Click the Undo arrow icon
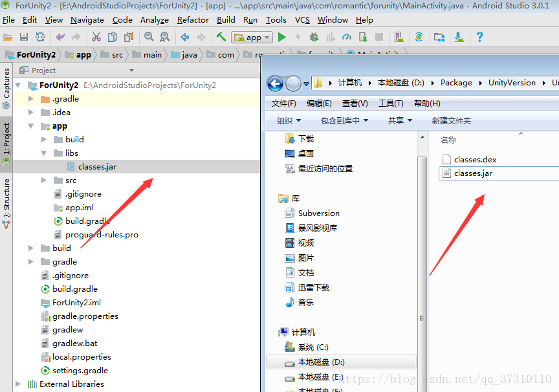Image resolution: width=559 pixels, height=392 pixels. (60, 37)
